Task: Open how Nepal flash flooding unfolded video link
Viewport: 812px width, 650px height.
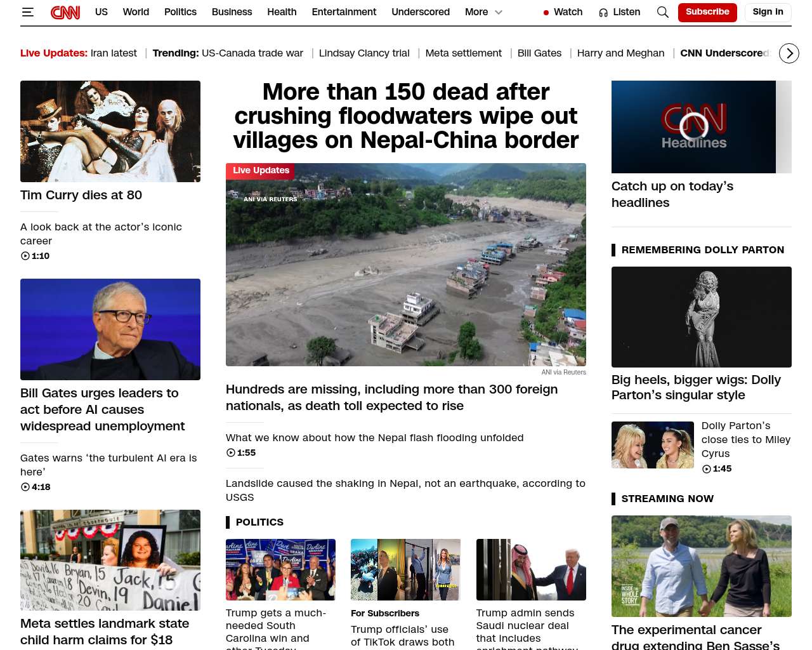Action: click(x=375, y=437)
